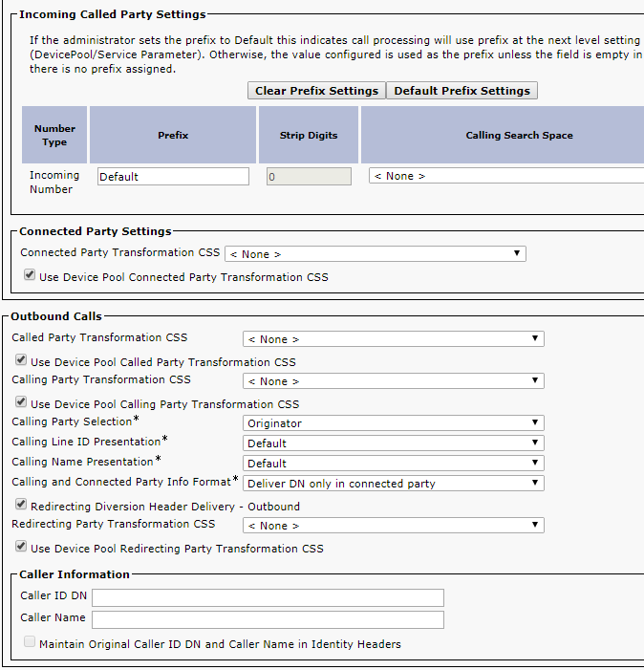The image size is (644, 670).
Task: Click the Default Prefix Settings button
Action: pyautogui.click(x=462, y=91)
